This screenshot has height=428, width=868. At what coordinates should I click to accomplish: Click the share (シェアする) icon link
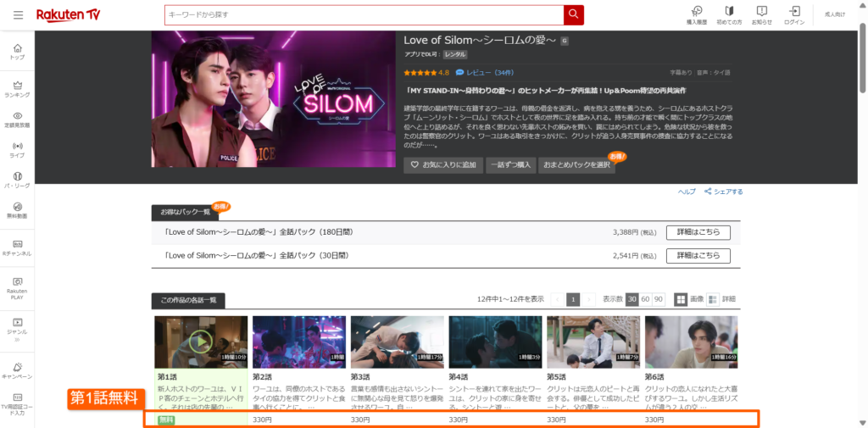tap(724, 192)
